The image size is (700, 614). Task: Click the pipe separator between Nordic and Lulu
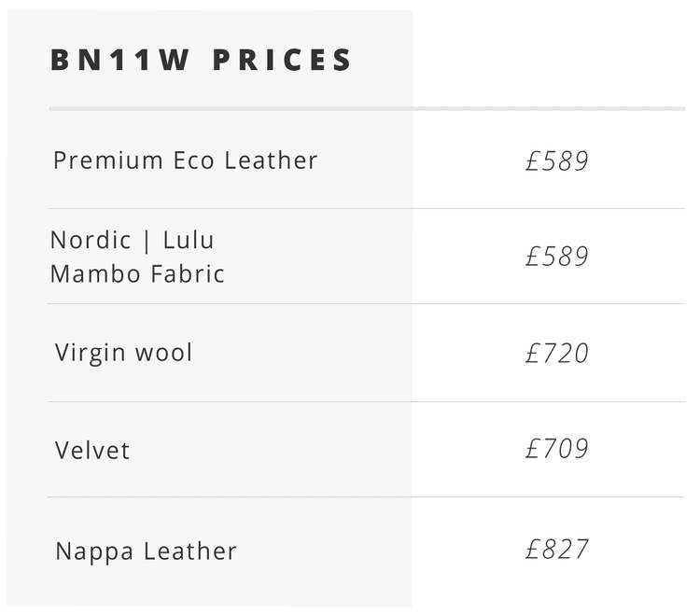[147, 241]
